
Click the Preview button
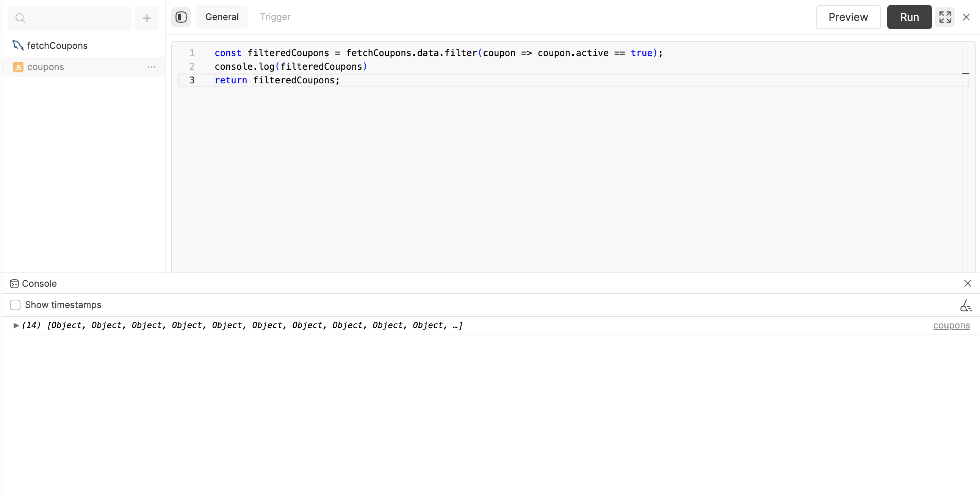pyautogui.click(x=848, y=17)
